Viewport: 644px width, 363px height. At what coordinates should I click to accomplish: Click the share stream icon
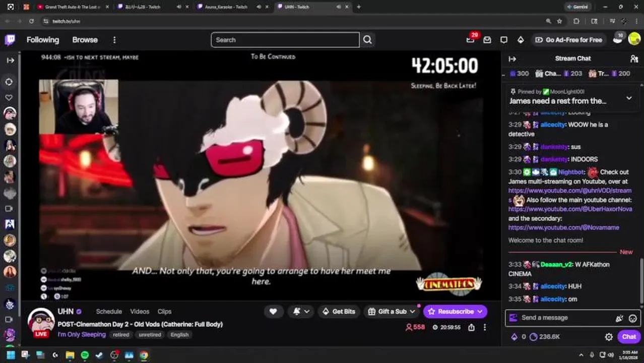pyautogui.click(x=471, y=327)
